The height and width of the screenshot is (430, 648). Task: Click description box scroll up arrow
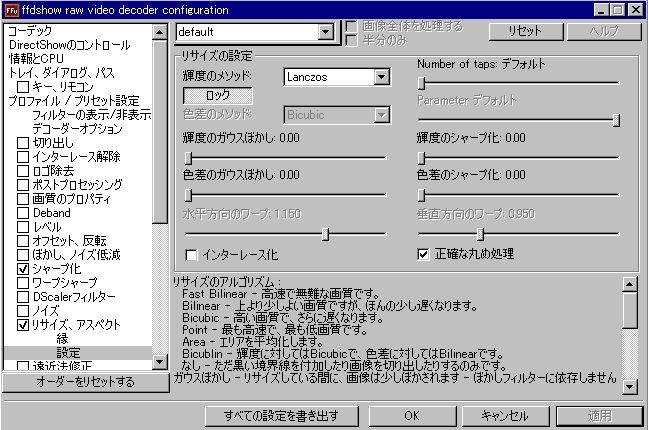coord(629,284)
